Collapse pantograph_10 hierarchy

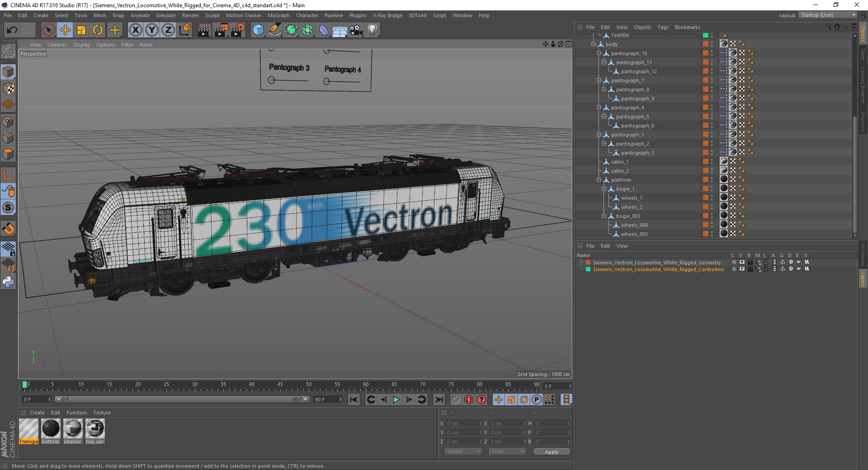(599, 53)
